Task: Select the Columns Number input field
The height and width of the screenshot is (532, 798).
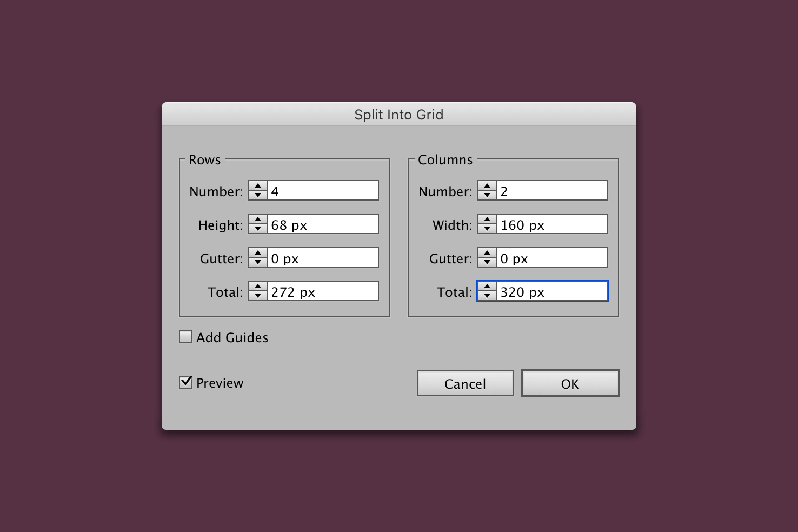Action: 552,191
